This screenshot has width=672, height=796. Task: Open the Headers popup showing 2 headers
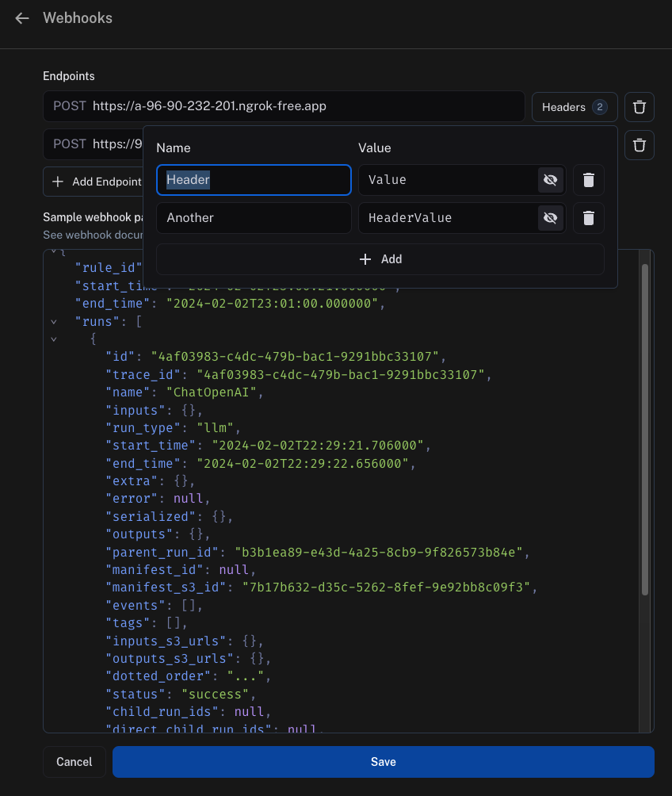574,106
